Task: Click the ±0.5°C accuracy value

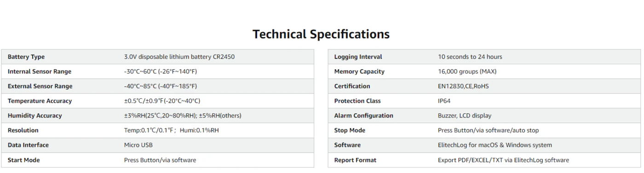Action: click(162, 101)
